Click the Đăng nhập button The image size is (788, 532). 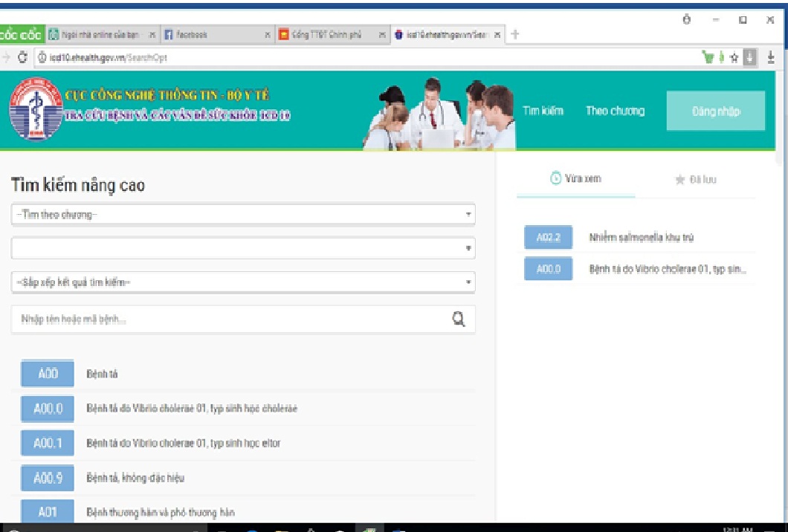click(716, 111)
